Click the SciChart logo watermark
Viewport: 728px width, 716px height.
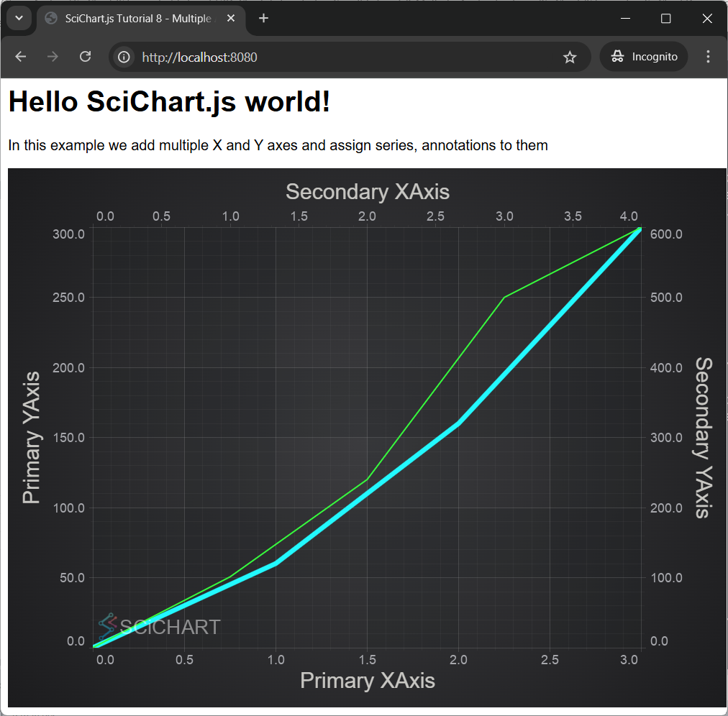click(160, 627)
